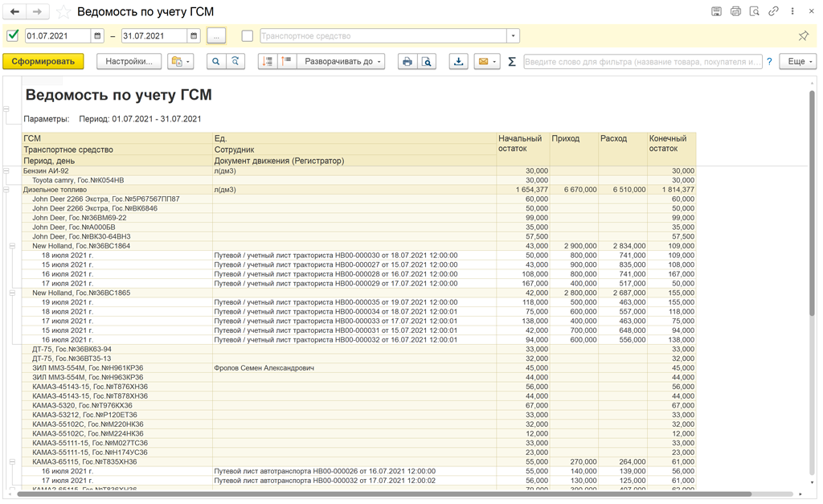Click the print report icon
The image size is (823, 504).
pos(407,62)
